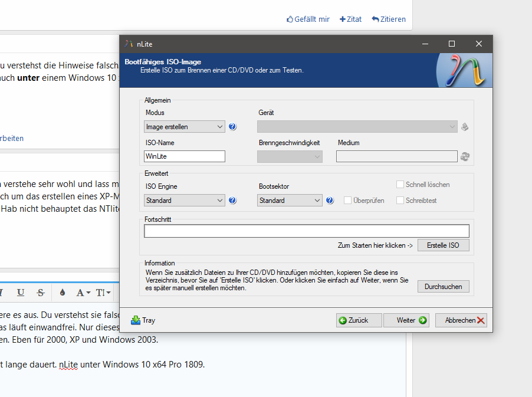532x397 pixels.
Task: Open the Brenngeschwindigkeit dropdown
Action: (x=290, y=156)
